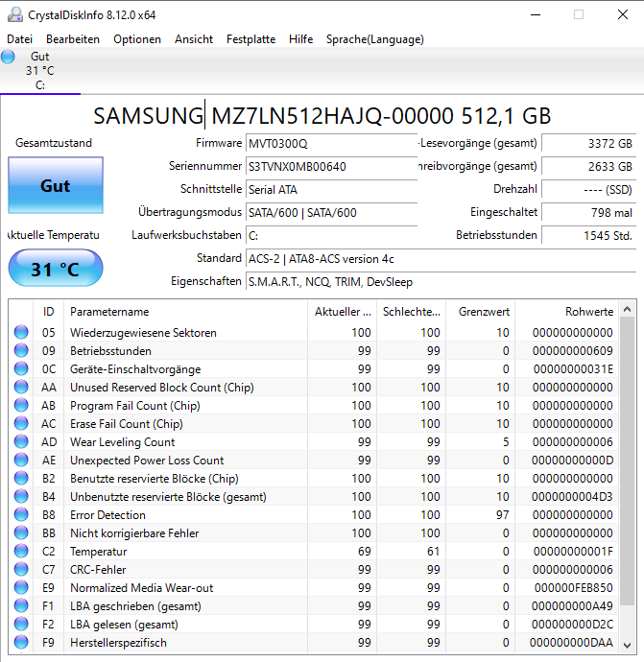644x662 pixels.
Task: Select drive tab Gut 31 °C C:
Action: pos(40,71)
